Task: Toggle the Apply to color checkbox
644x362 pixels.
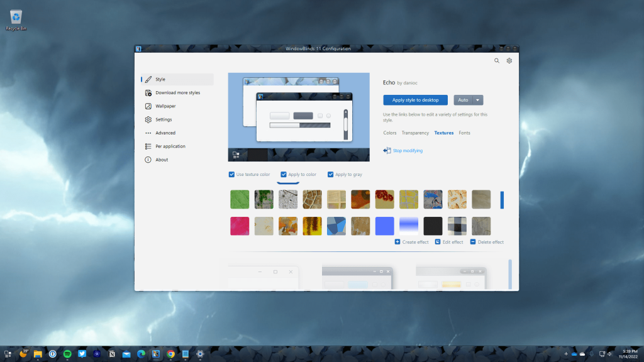Action: point(284,175)
